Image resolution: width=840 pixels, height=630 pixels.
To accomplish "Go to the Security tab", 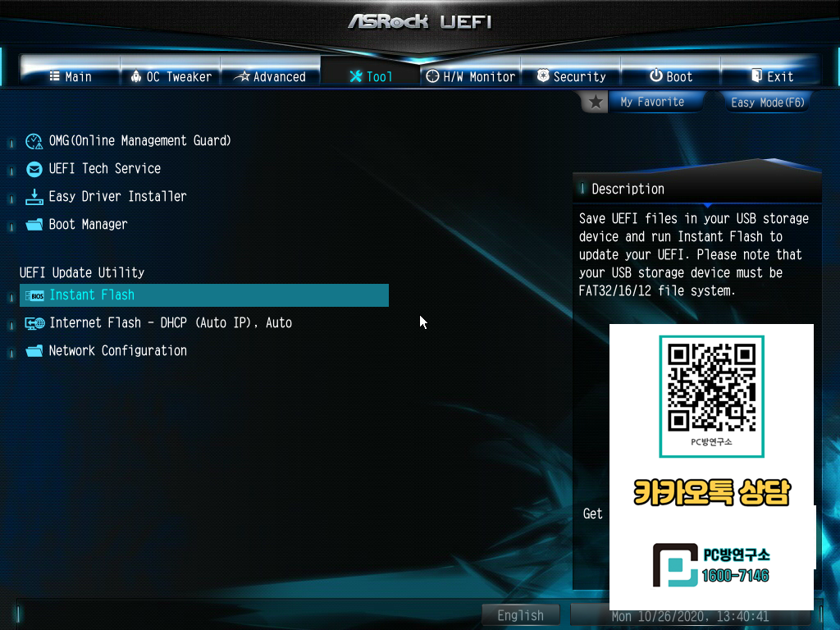I will [x=571, y=76].
